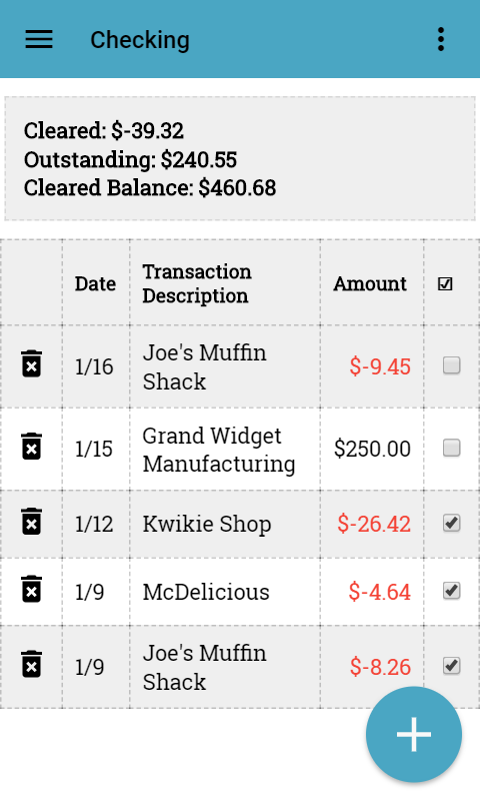Click the Cleared Balance summary panel
The height and width of the screenshot is (800, 480).
click(240, 159)
